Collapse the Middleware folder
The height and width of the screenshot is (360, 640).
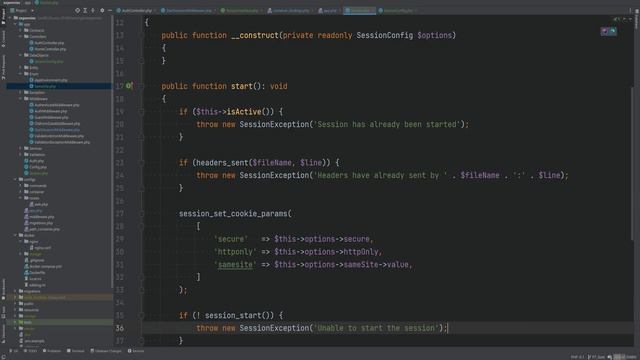[21, 99]
